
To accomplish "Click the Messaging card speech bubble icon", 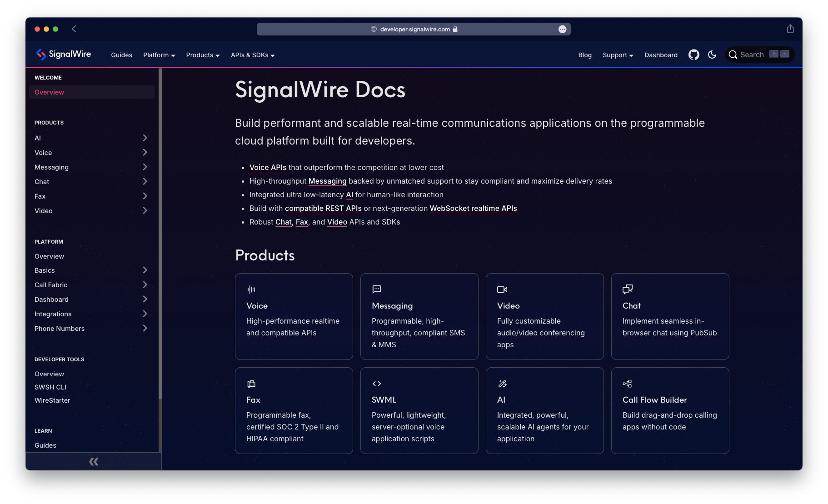I will tap(377, 289).
